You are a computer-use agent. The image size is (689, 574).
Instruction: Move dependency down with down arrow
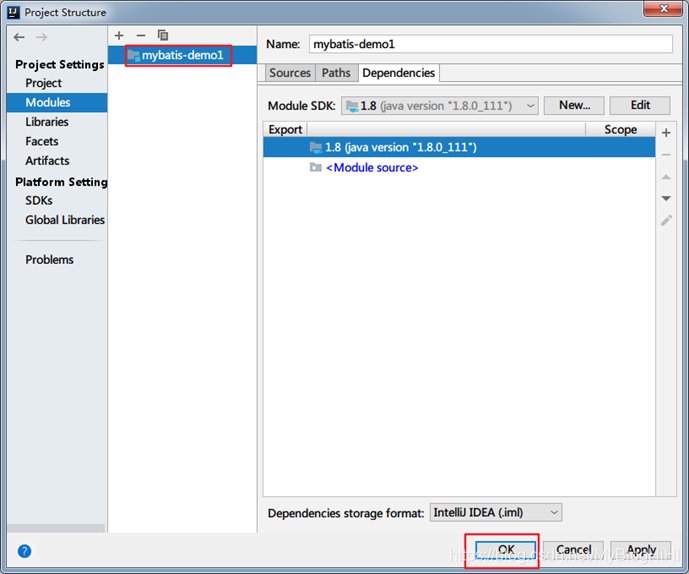[666, 199]
